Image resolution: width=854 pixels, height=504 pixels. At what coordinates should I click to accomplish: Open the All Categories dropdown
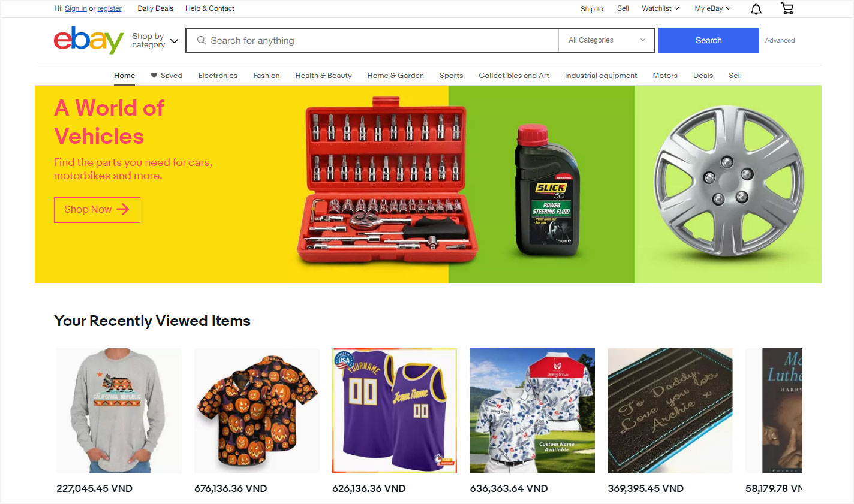click(606, 40)
